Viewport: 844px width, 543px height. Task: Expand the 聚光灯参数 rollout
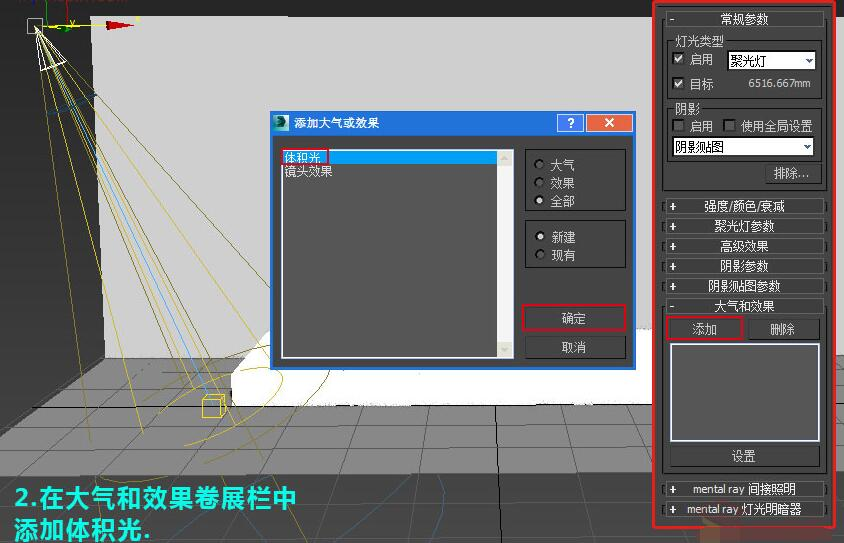click(743, 226)
